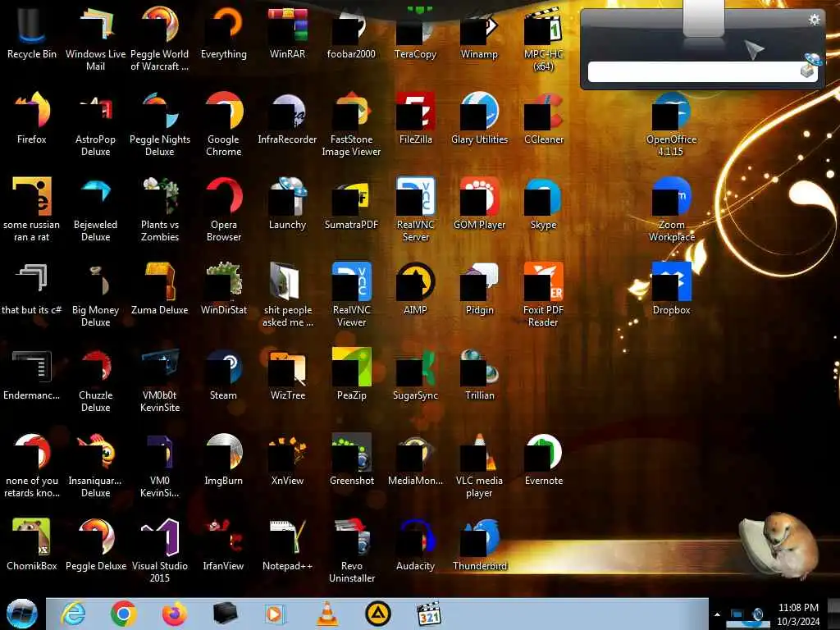Launch WinRAR from the desktop
The width and height of the screenshot is (840, 630).
click(288, 32)
